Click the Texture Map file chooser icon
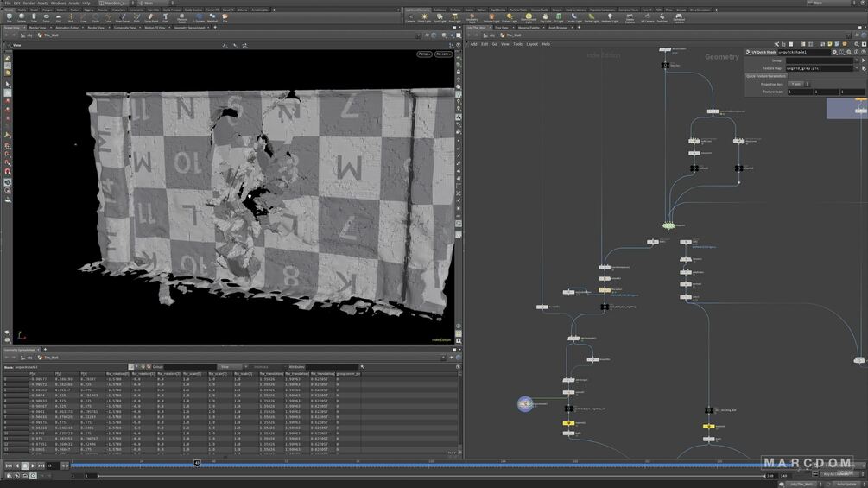868x488 pixels. pyautogui.click(x=864, y=68)
